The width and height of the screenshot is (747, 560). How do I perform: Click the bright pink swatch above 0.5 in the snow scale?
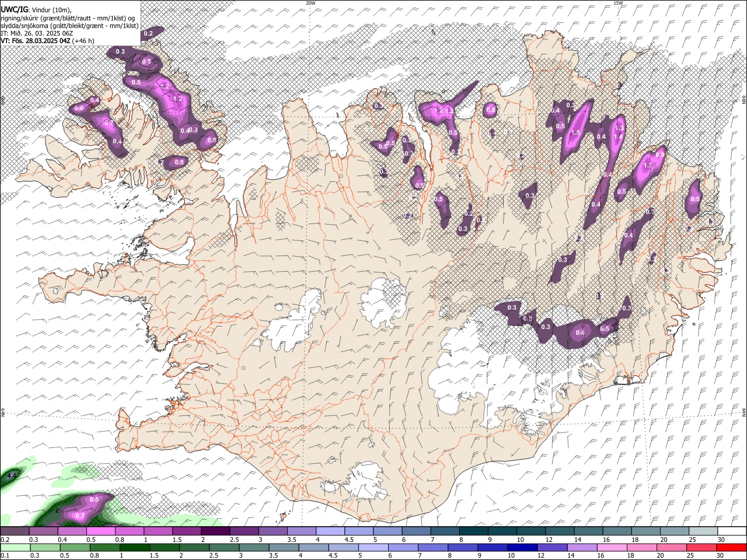(x=100, y=531)
